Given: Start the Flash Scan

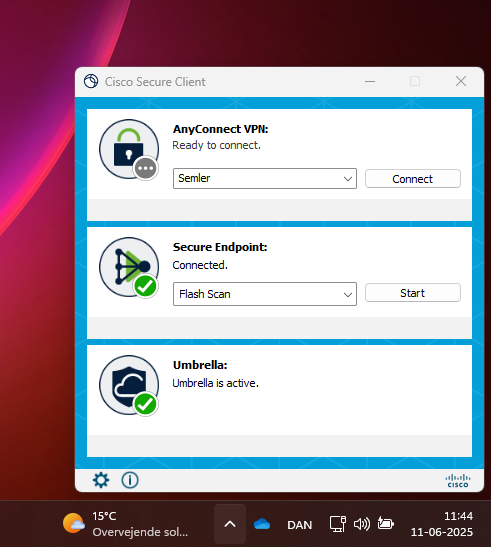Looking at the screenshot, I should tap(413, 293).
